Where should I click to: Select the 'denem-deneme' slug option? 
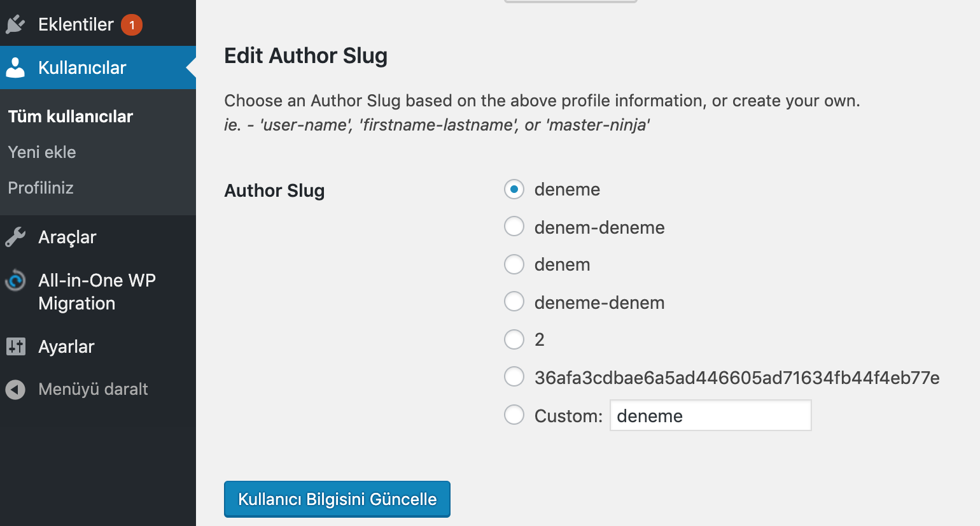[514, 226]
